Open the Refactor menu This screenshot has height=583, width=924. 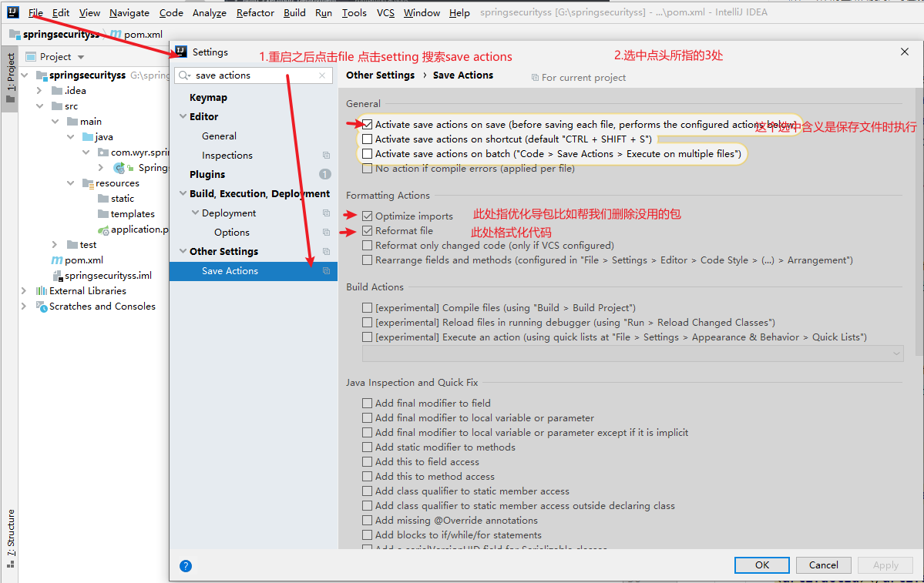click(255, 12)
